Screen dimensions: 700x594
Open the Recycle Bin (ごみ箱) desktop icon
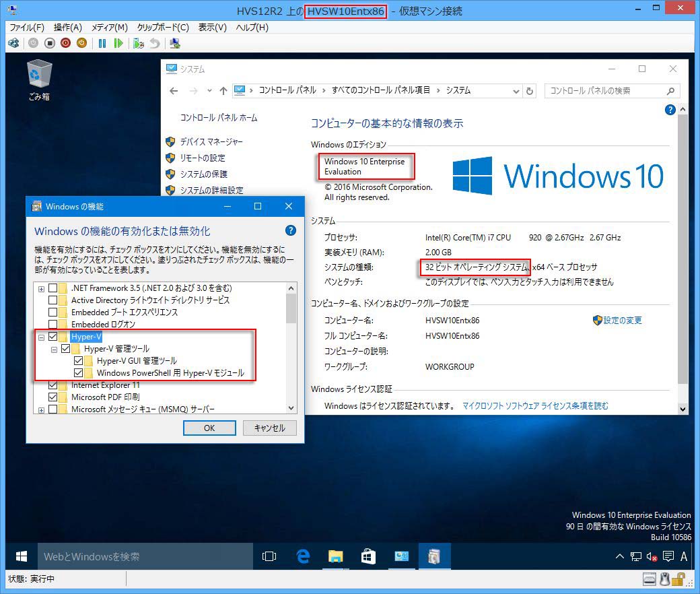[x=39, y=80]
